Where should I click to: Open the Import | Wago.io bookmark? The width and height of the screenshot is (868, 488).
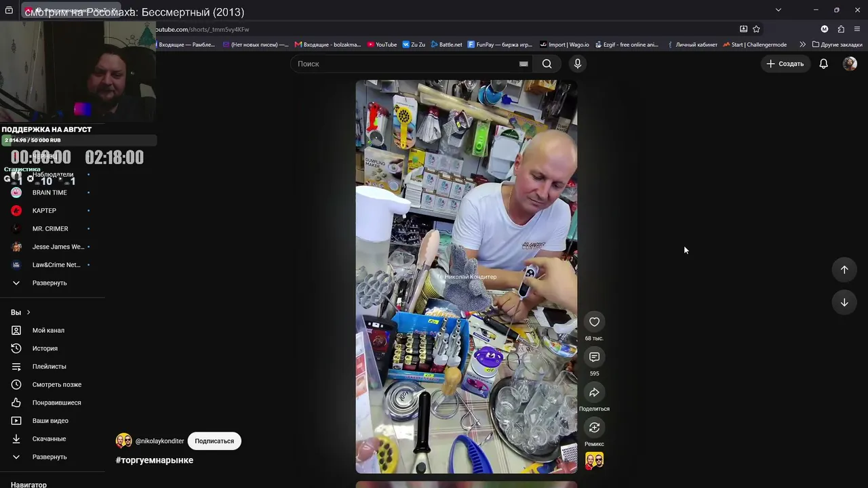[564, 45]
